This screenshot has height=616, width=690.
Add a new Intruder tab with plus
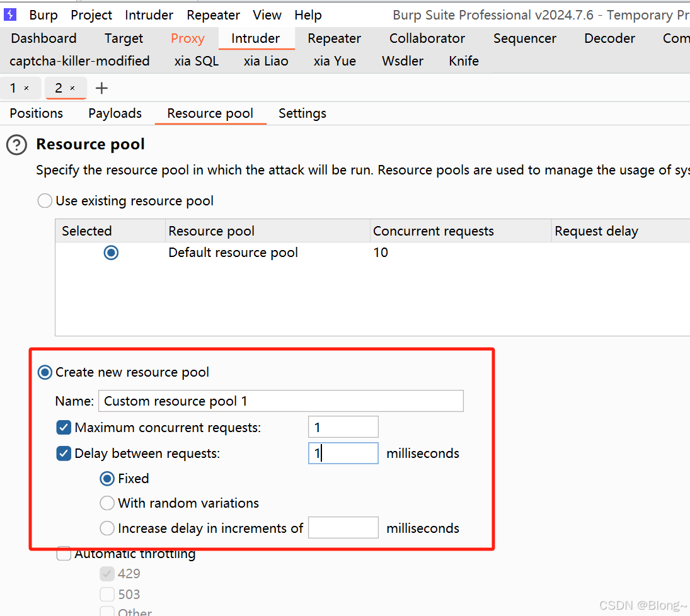click(x=101, y=88)
